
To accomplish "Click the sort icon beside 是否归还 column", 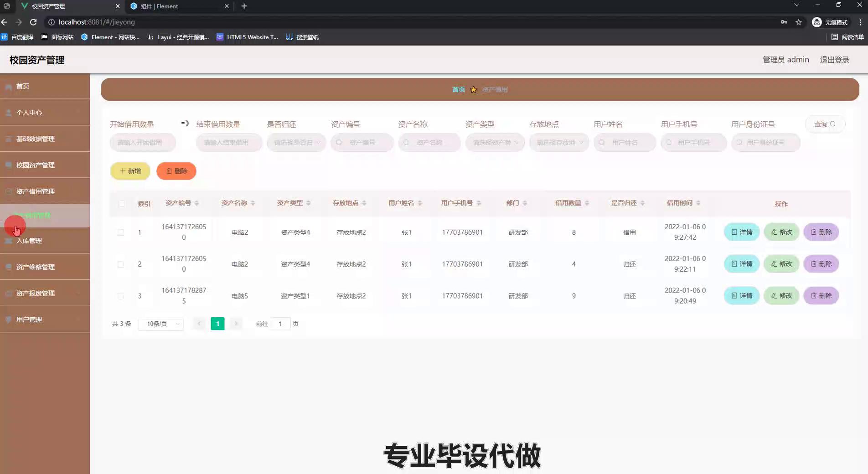I will click(642, 203).
